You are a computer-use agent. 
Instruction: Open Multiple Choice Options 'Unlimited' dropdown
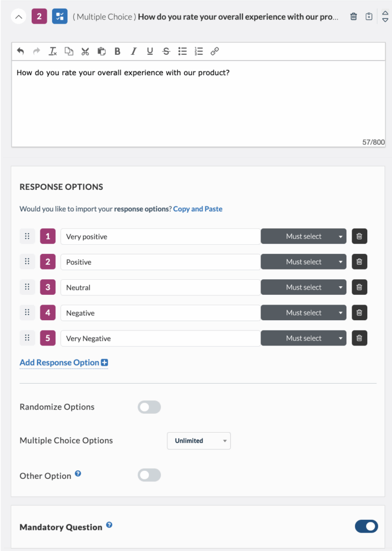[198, 441]
